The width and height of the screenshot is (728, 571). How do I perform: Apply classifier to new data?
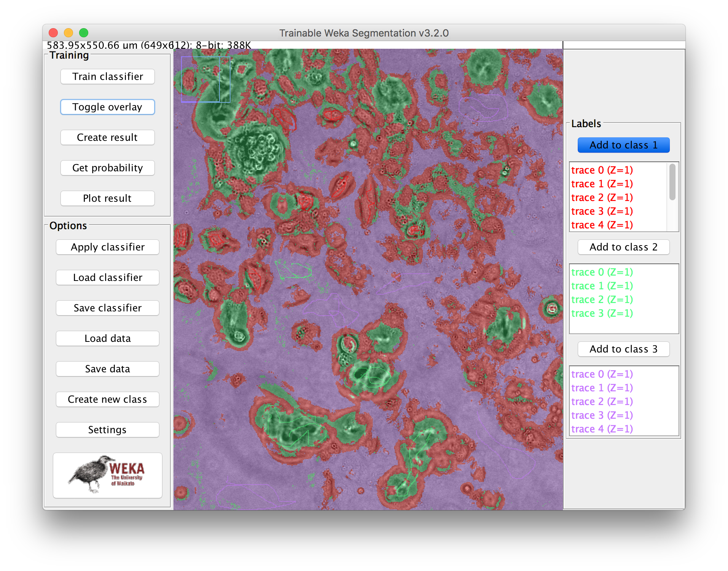108,247
